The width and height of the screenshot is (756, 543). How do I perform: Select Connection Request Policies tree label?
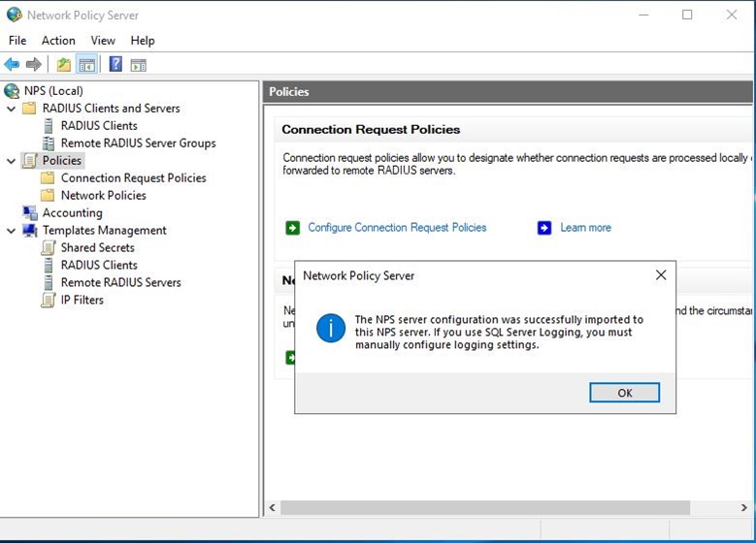(x=133, y=177)
